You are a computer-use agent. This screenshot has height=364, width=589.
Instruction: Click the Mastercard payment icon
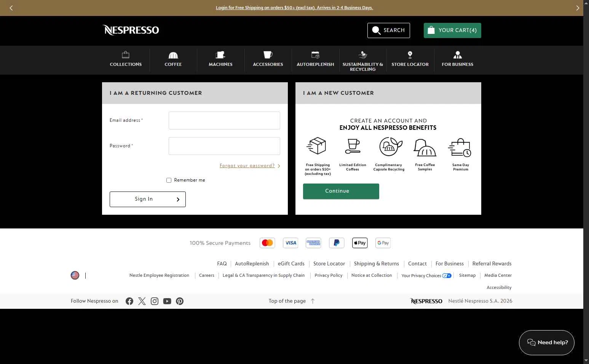[x=267, y=243]
